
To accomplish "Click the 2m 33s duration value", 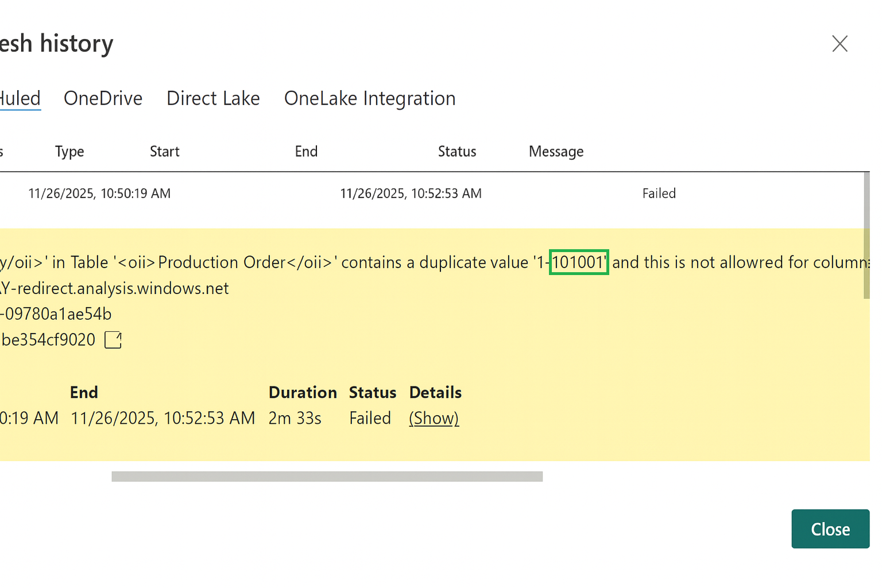I will pos(295,418).
